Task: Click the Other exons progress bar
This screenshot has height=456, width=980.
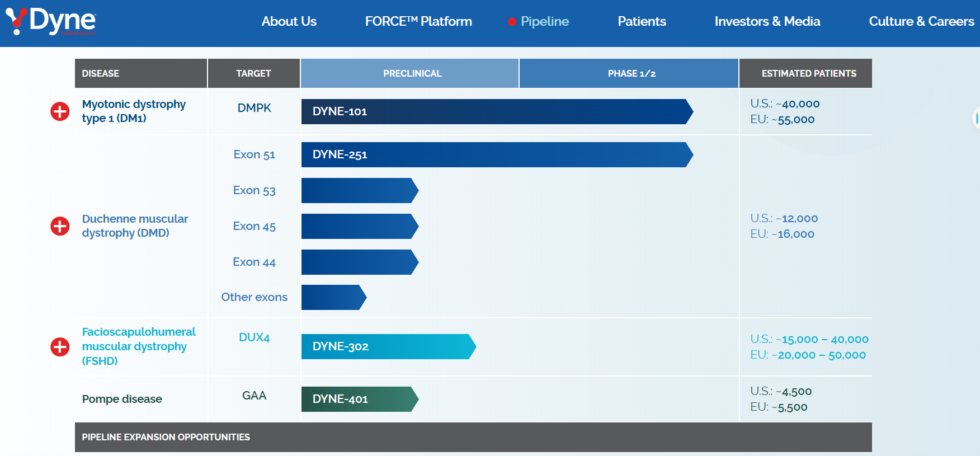Action: coord(334,297)
